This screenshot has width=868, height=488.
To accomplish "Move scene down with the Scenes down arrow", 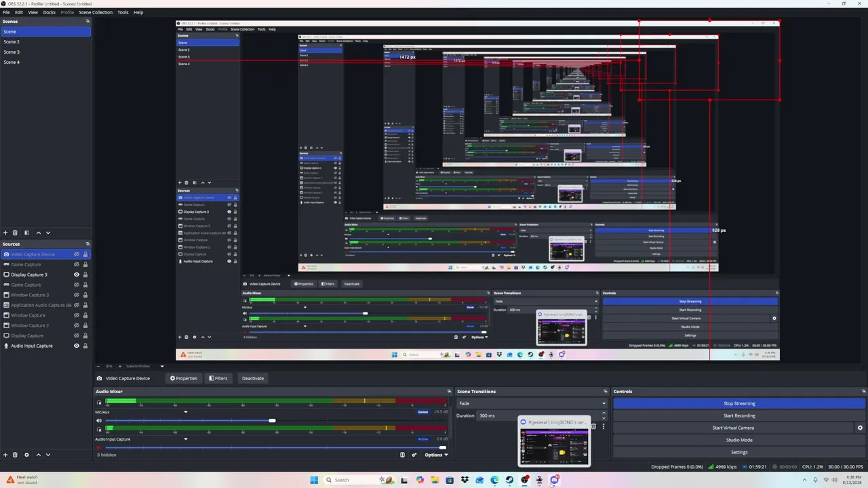I will (x=47, y=232).
